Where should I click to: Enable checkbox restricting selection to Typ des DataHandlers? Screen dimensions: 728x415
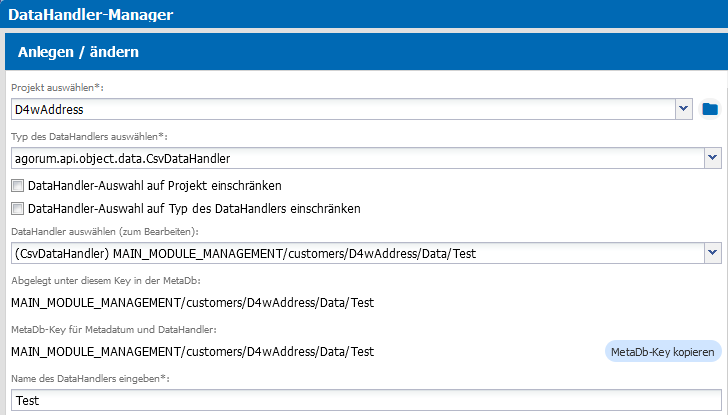(x=17, y=208)
